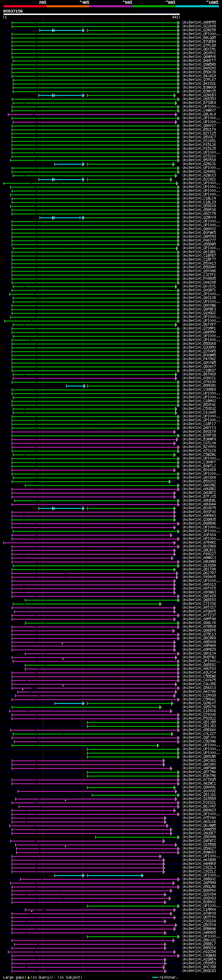This screenshot has height=980, width=222.
Task: Click the AV637156 query title
Action: 13,11
